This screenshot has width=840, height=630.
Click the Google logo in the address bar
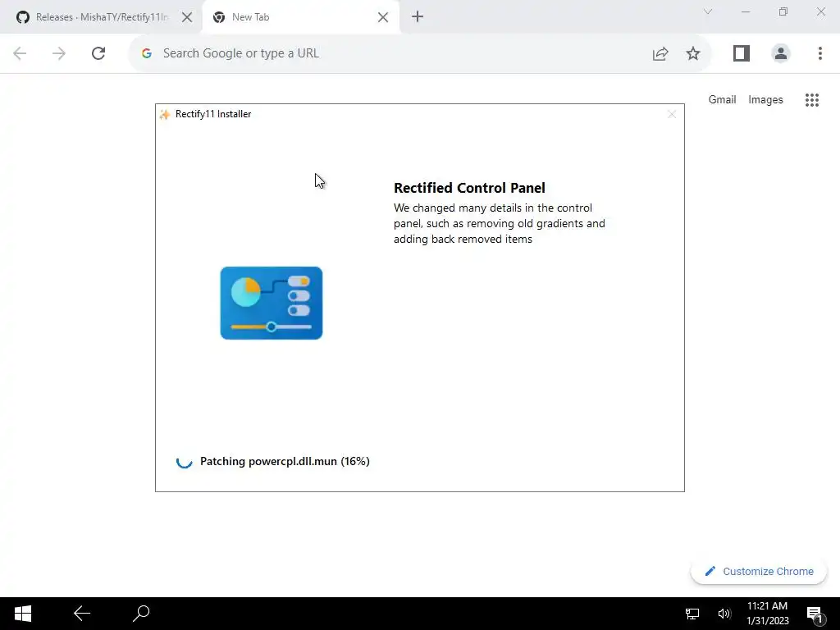click(146, 53)
